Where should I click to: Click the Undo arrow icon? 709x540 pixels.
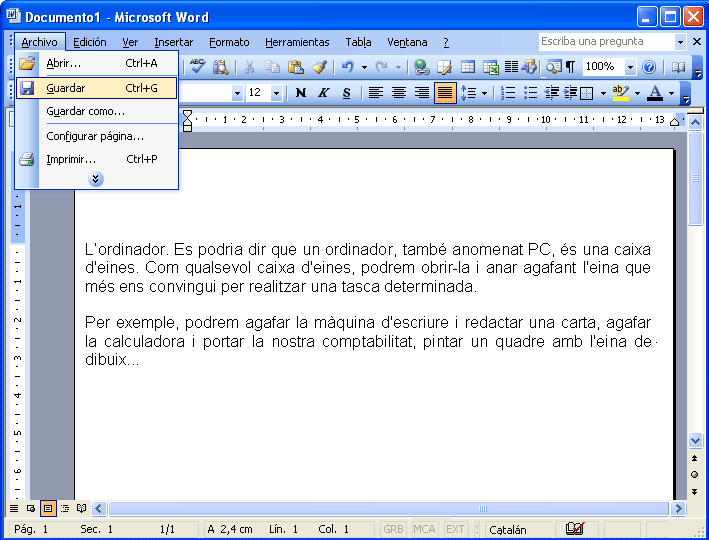click(347, 67)
